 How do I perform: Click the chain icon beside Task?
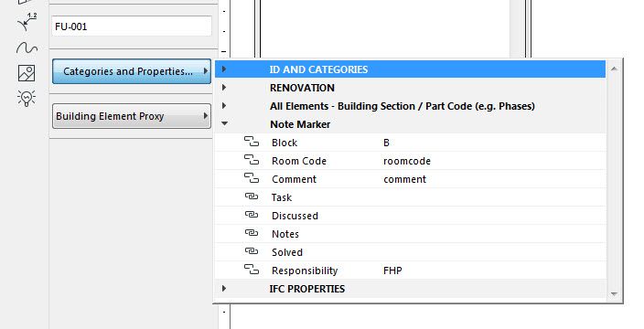pos(252,196)
